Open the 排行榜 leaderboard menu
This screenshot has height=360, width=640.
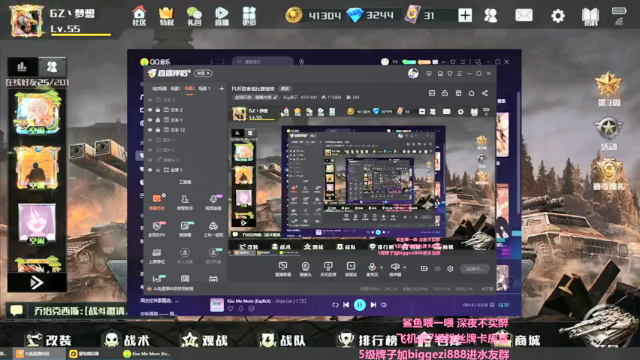tap(367, 340)
